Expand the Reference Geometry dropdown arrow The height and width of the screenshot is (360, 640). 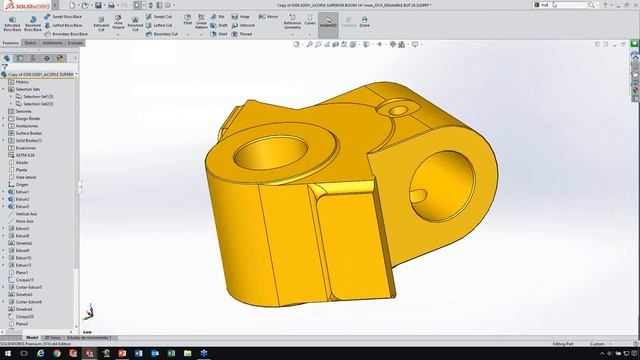pos(292,35)
